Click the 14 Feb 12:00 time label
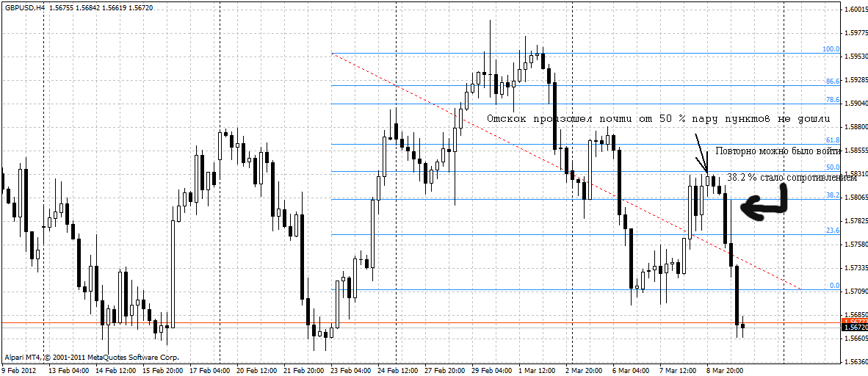The image size is (868, 376). [x=116, y=370]
